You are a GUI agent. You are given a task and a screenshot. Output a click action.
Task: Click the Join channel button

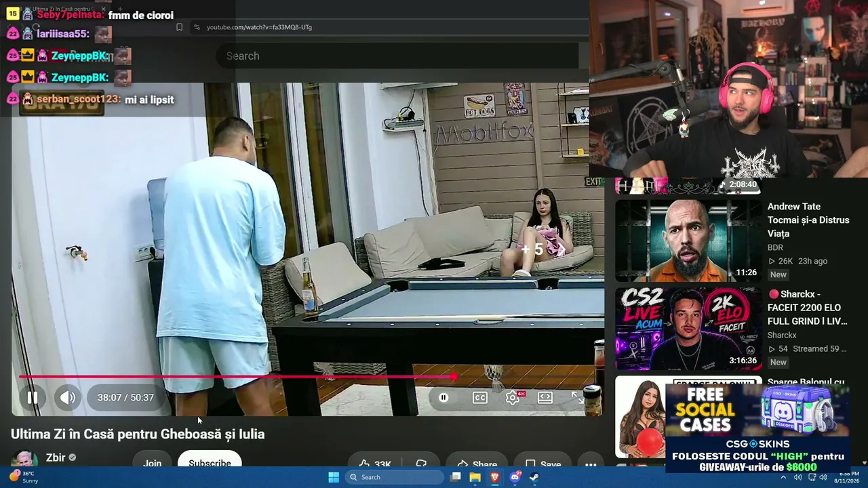(x=152, y=463)
